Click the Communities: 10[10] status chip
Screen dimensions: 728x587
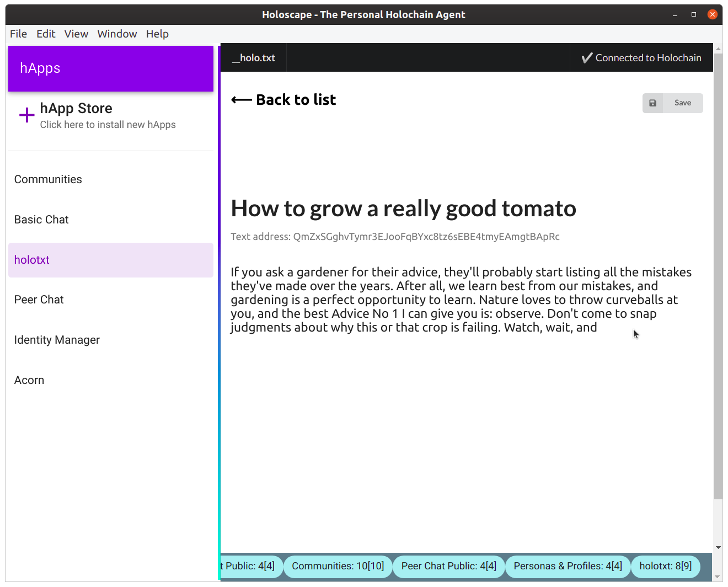click(338, 567)
